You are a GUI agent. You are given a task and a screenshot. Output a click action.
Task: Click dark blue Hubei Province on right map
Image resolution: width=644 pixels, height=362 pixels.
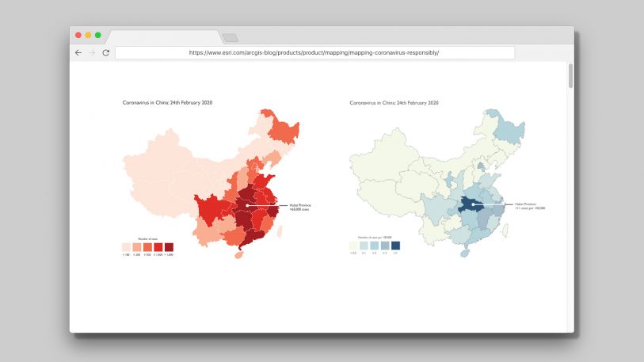coord(467,204)
